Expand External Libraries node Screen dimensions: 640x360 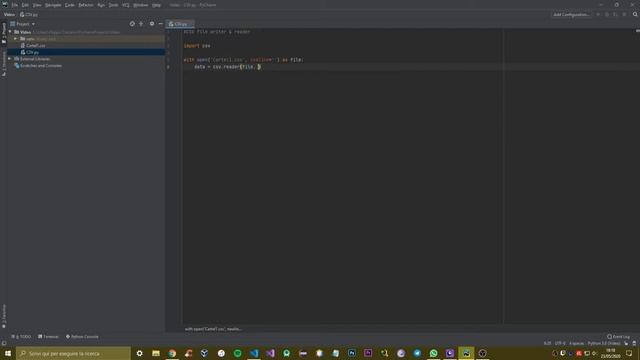10,59
